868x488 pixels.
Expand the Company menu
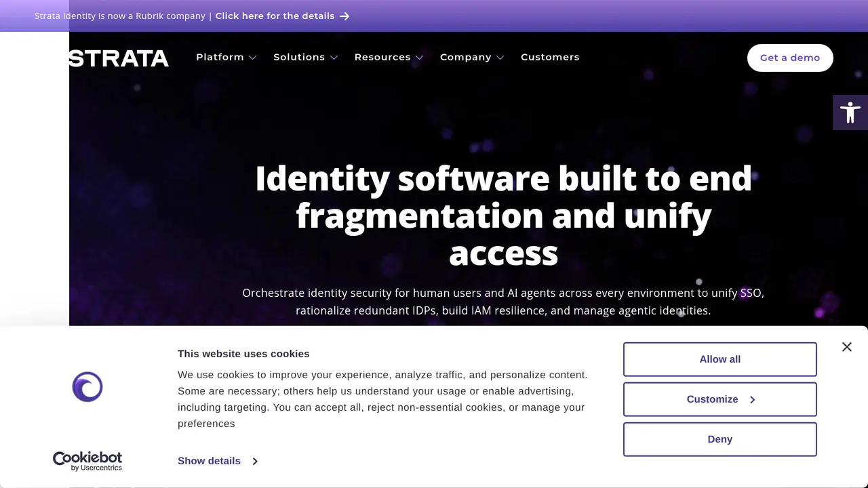472,58
